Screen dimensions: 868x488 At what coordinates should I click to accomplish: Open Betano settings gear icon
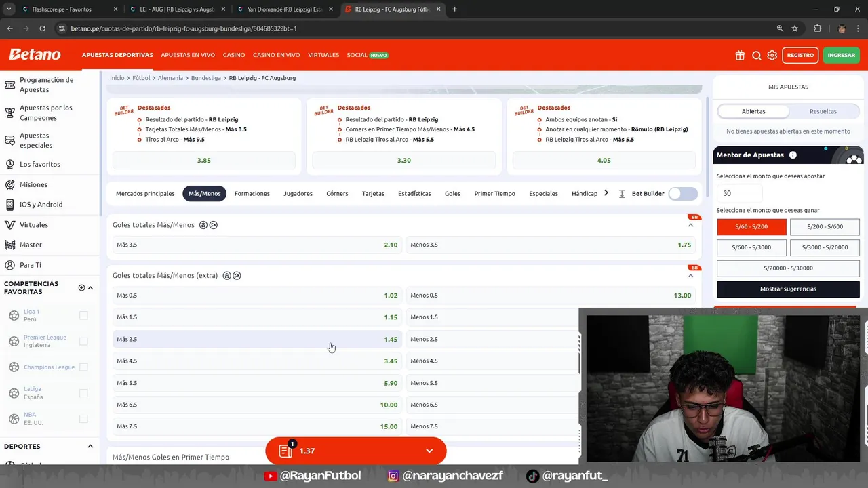(772, 56)
